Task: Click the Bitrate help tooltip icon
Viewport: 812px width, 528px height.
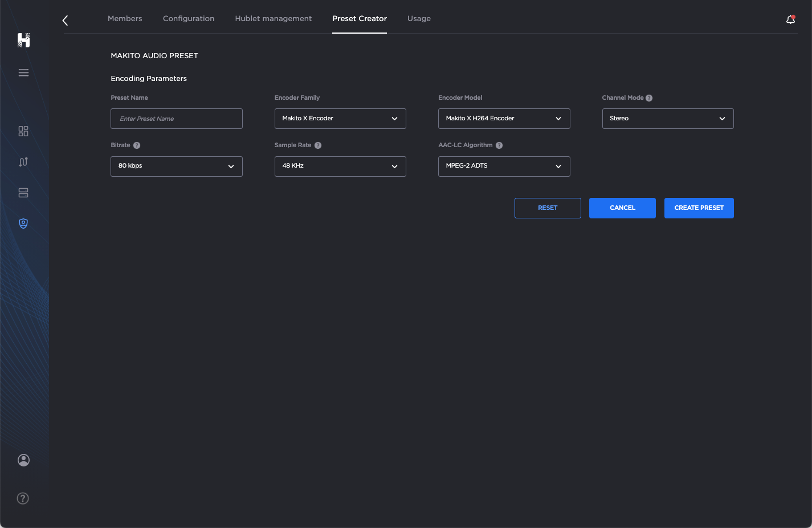Action: [x=137, y=145]
